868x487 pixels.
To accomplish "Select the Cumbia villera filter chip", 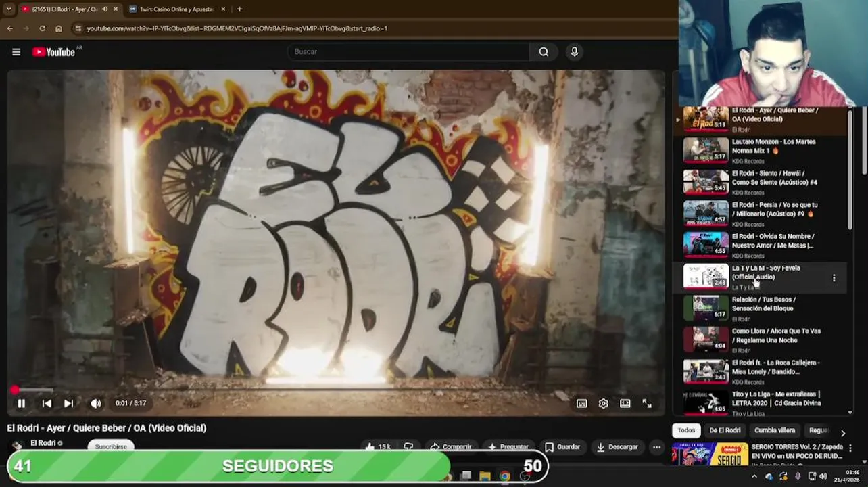I will tap(775, 430).
